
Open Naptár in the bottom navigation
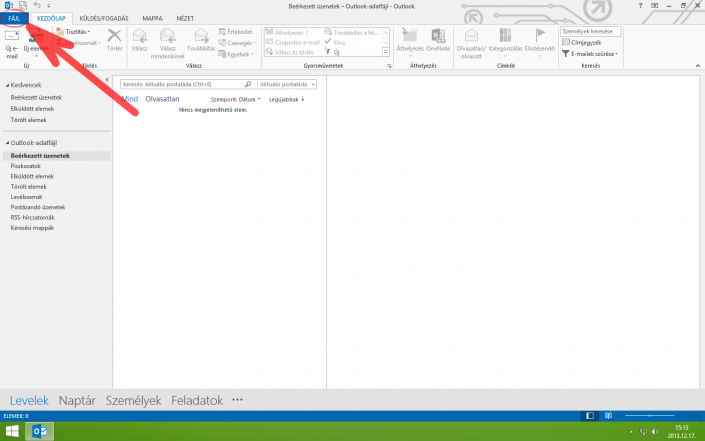(x=77, y=400)
